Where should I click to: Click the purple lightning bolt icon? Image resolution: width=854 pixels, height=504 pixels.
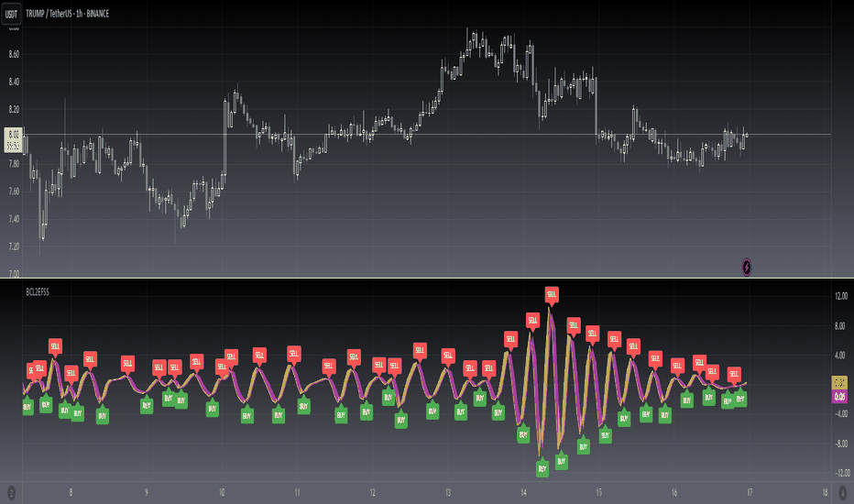747,267
